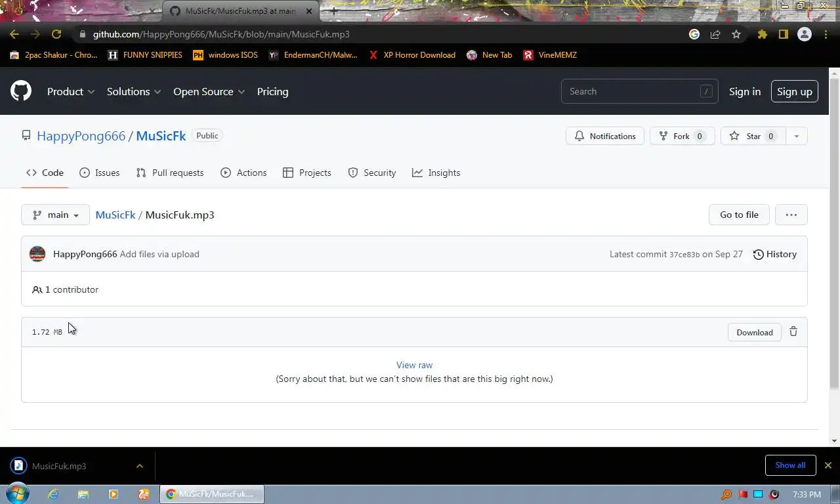Screen dimensions: 840x504
Task: Open the XP Horror Download bookmark
Action: pos(411,55)
